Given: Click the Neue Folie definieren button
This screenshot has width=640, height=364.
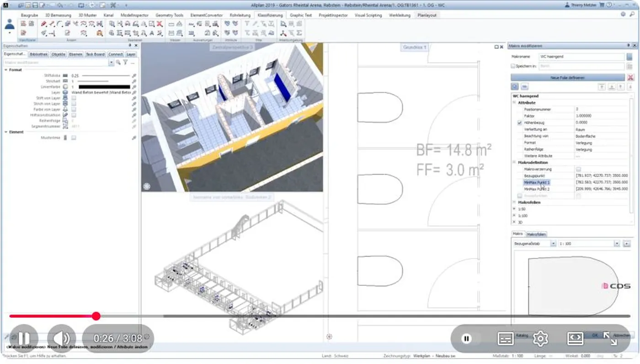Looking at the screenshot, I should tap(568, 78).
